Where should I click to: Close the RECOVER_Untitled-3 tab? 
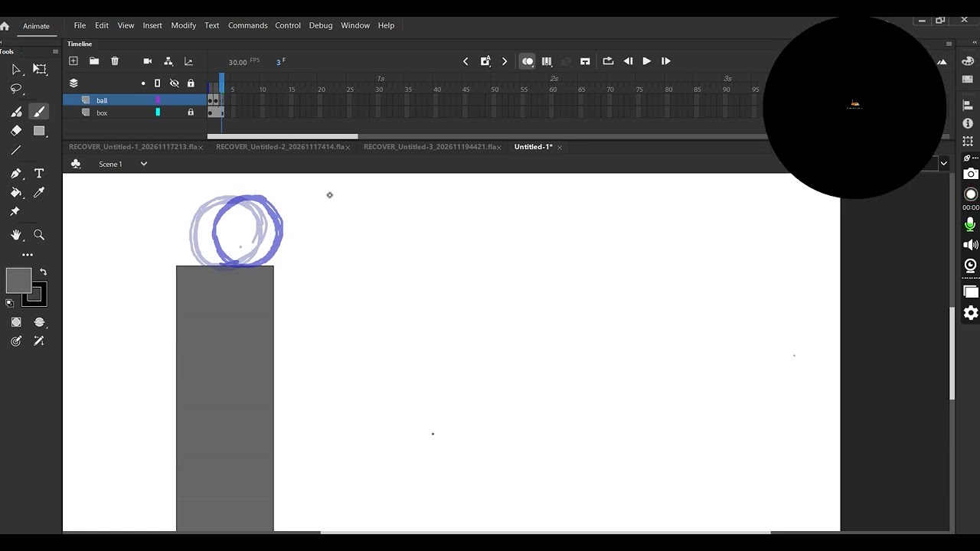pos(500,147)
